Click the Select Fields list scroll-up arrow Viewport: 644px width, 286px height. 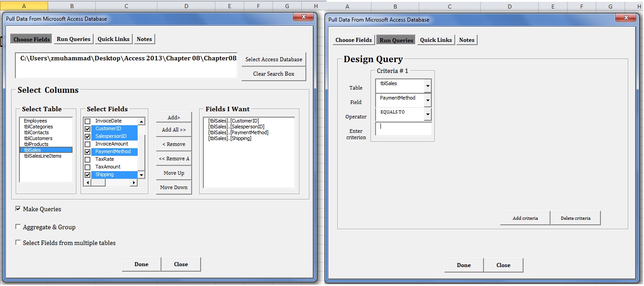coord(141,121)
